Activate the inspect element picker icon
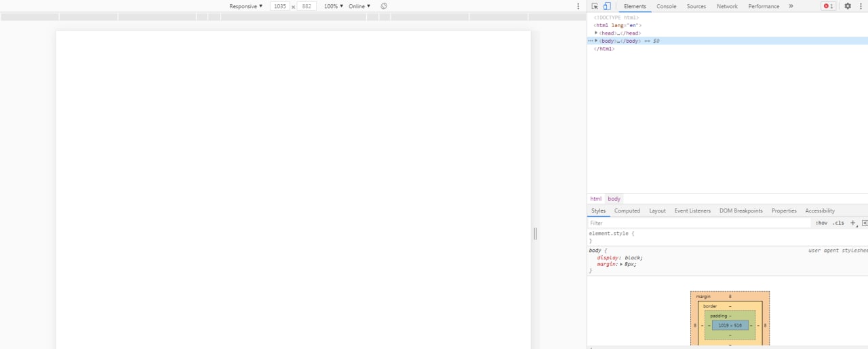This screenshot has width=868, height=349. tap(595, 6)
